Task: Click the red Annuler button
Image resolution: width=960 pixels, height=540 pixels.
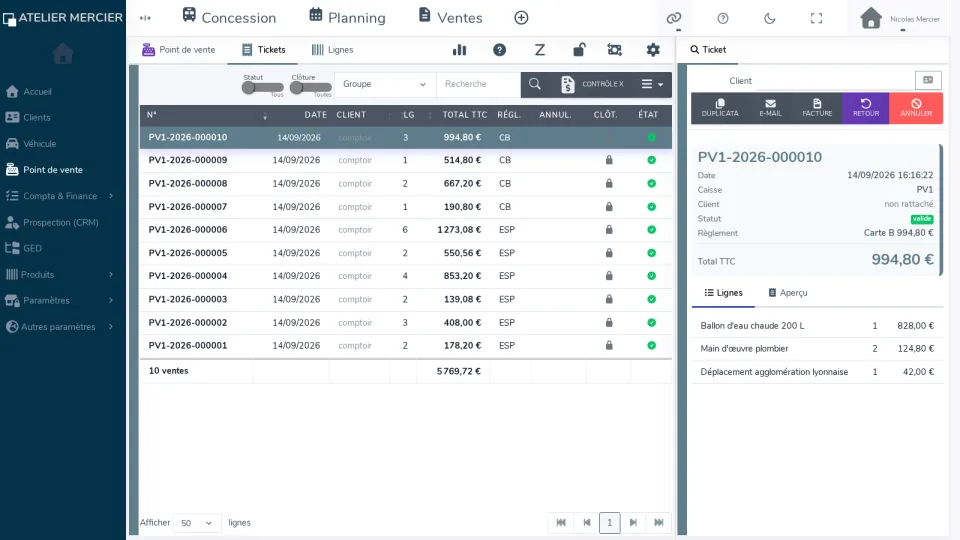Action: [x=916, y=108]
